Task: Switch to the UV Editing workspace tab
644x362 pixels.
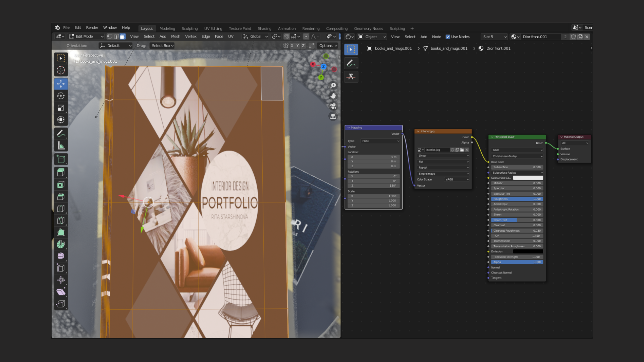Action: click(x=213, y=28)
